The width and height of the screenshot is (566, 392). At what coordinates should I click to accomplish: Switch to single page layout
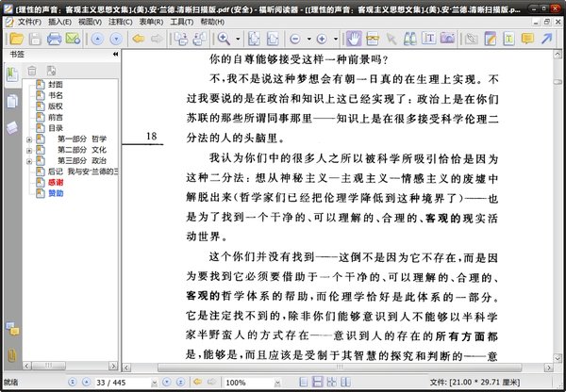[304, 382]
